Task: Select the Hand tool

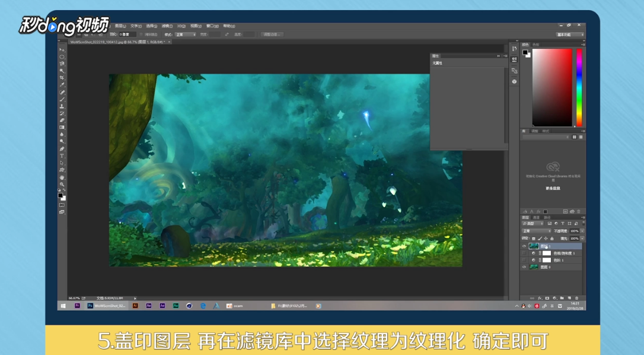Action: [62, 178]
